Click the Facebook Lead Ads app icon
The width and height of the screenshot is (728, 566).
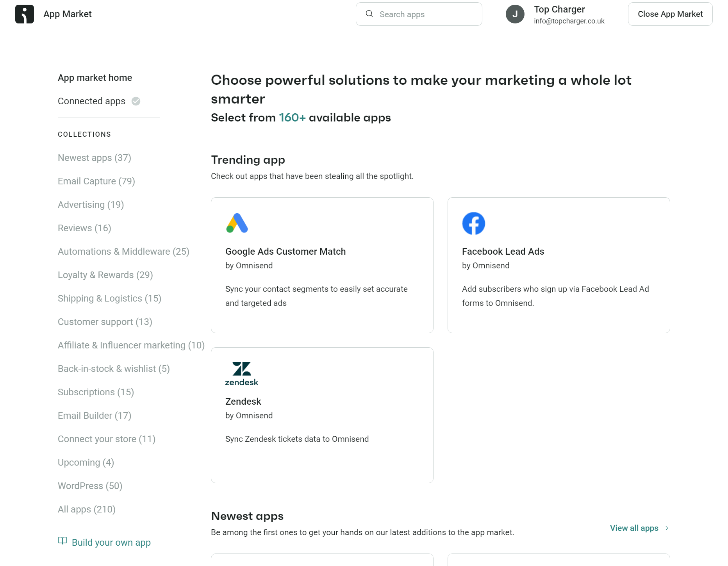click(x=473, y=223)
